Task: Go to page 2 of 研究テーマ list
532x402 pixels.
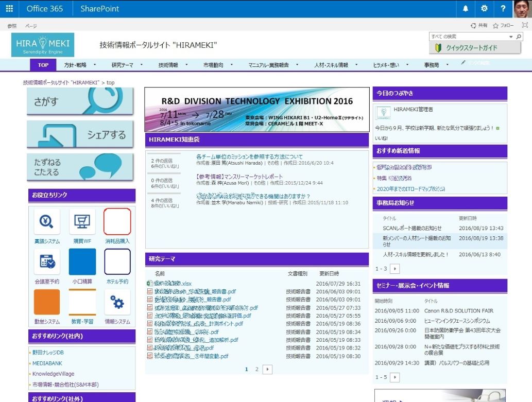Action: tap(257, 369)
